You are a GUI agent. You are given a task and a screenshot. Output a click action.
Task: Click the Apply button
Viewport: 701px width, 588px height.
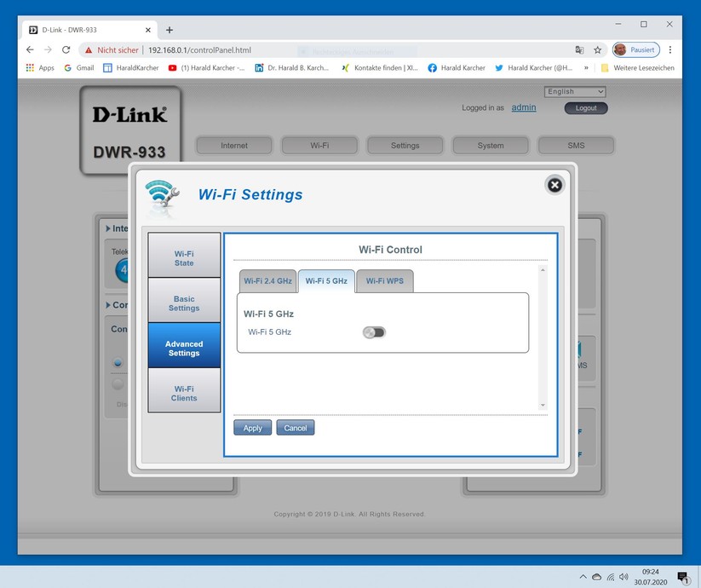point(253,428)
